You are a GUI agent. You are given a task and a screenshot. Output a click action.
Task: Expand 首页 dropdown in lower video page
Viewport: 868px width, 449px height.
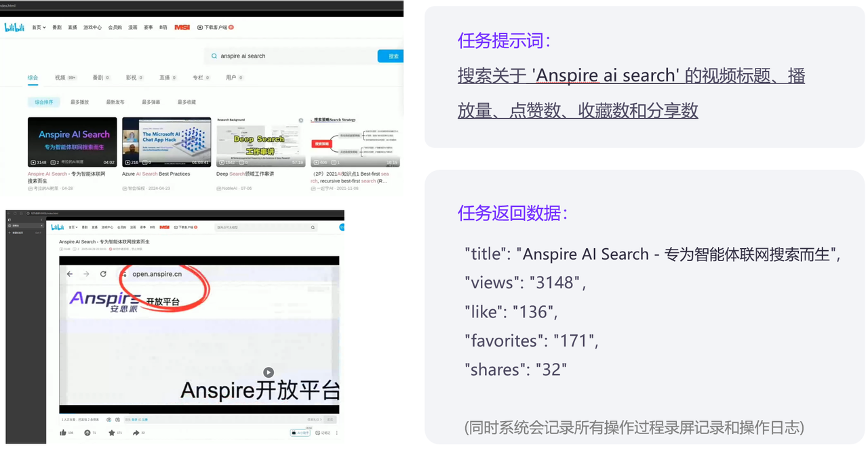tap(73, 227)
